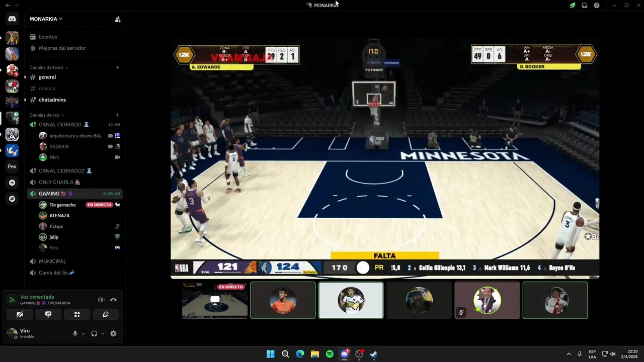Join the ONLY CHARLA voice channel
644x362 pixels.
74,182
